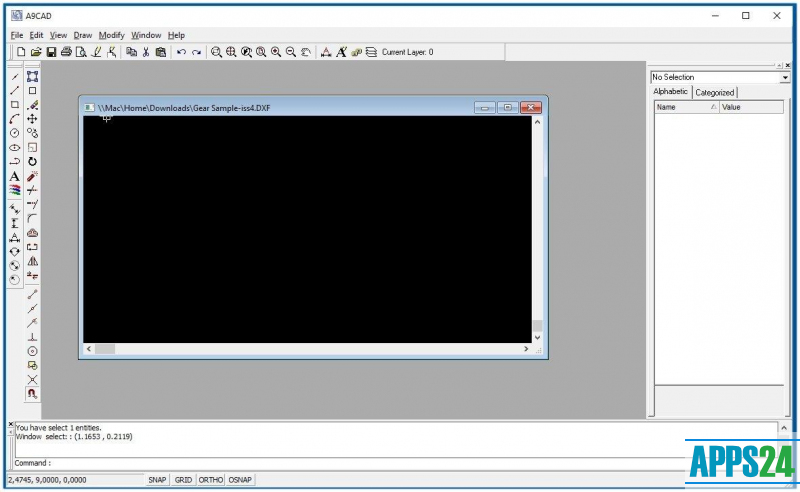The height and width of the screenshot is (492, 800).
Task: Click the drawing window's scroll left arrow
Action: (89, 349)
